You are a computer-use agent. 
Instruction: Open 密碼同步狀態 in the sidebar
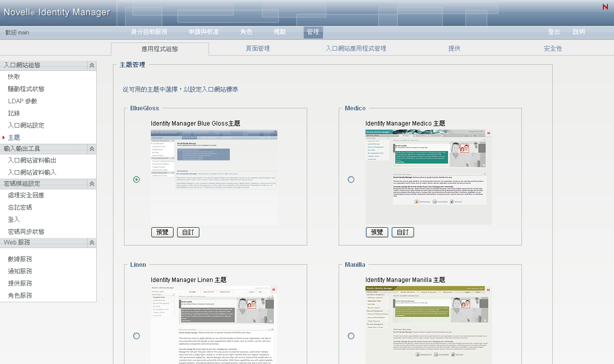pyautogui.click(x=26, y=232)
